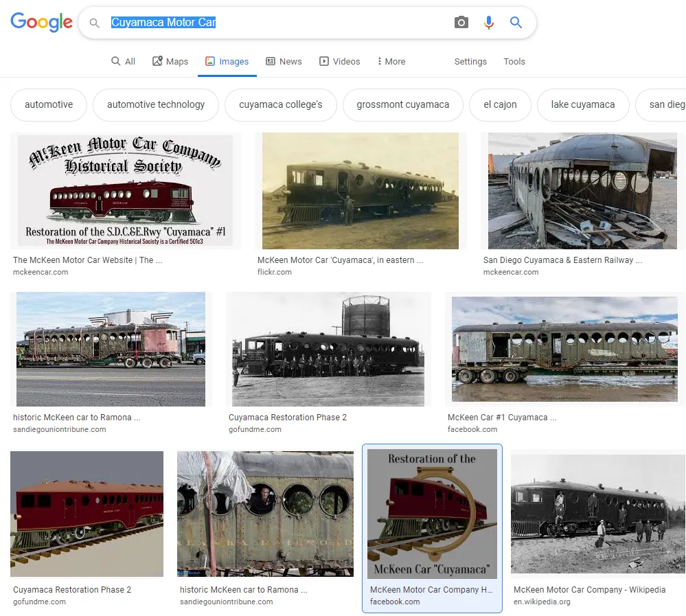Filter by lake cuyamaca chip

click(x=583, y=104)
